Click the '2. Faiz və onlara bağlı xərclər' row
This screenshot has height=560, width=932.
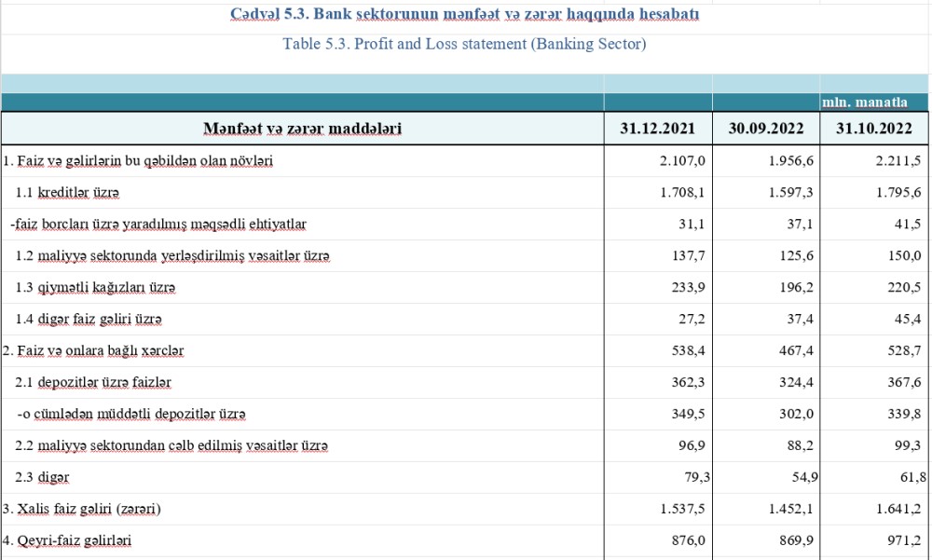[x=93, y=350]
